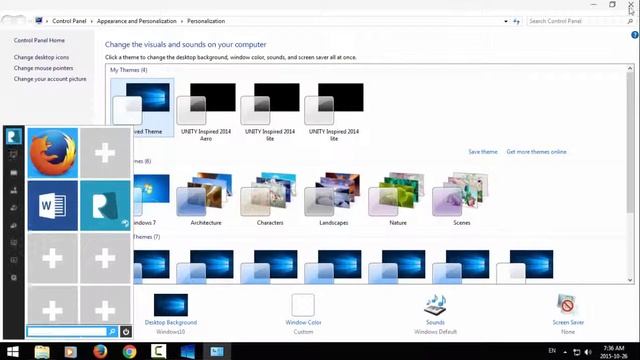Image resolution: width=640 pixels, height=360 pixels.
Task: Select the Characters theme
Action: point(270,198)
